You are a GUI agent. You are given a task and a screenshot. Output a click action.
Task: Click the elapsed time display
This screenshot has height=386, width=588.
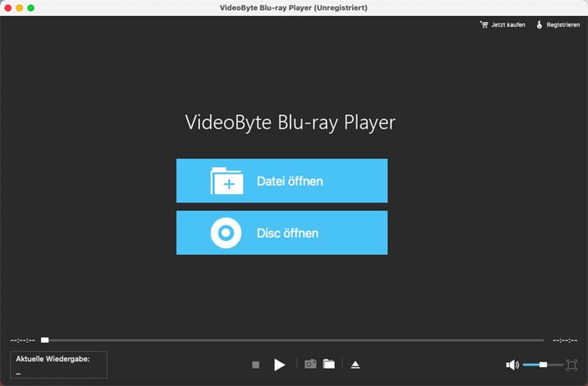pyautogui.click(x=23, y=340)
